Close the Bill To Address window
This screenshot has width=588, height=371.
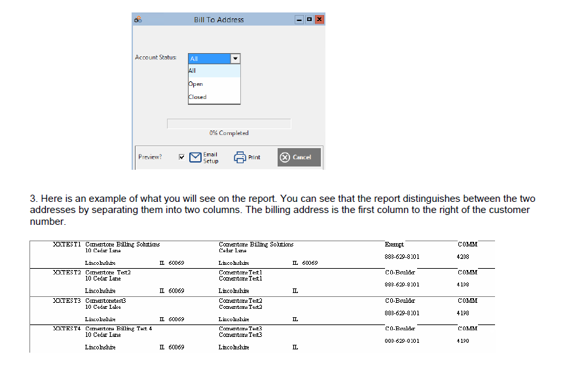coord(320,20)
